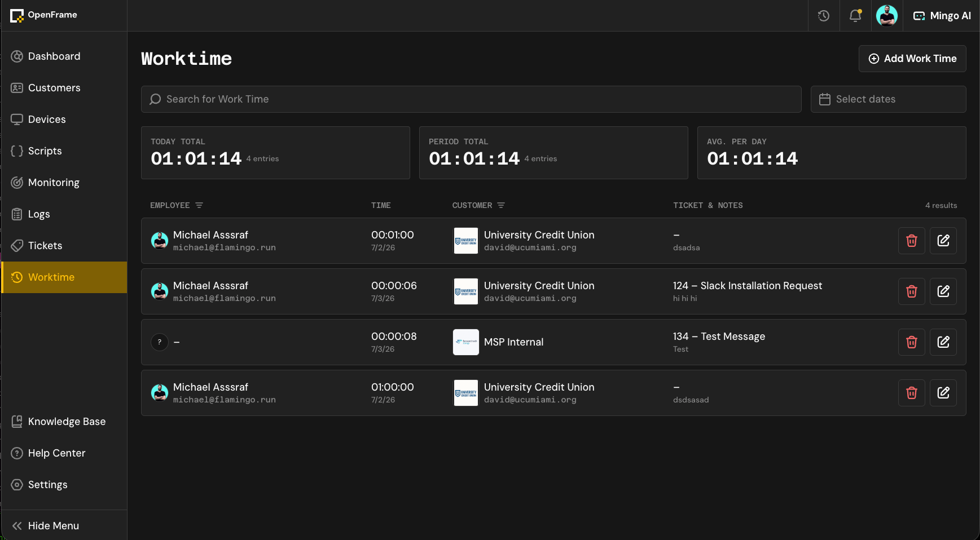Click the '134 – Test Message' ticket text

[719, 337]
